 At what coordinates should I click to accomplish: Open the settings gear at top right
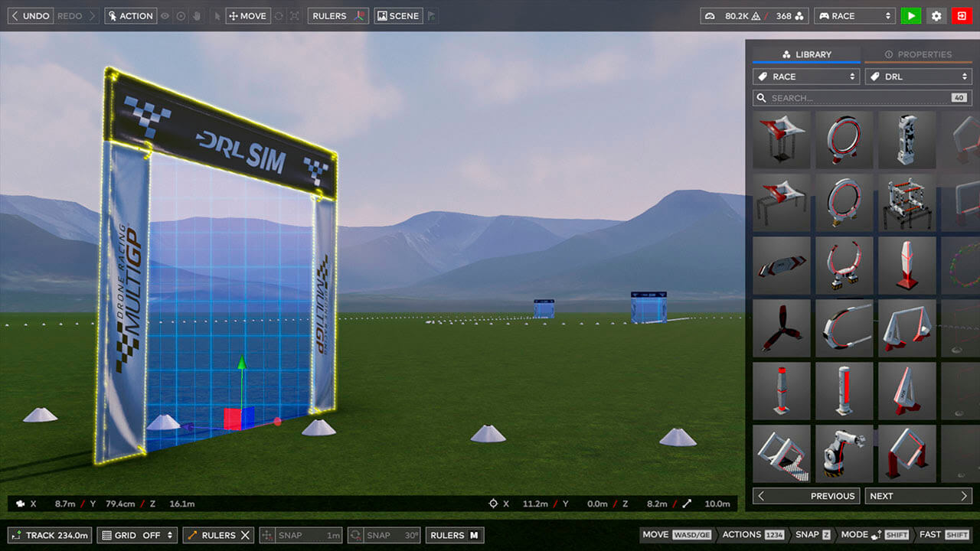[936, 15]
